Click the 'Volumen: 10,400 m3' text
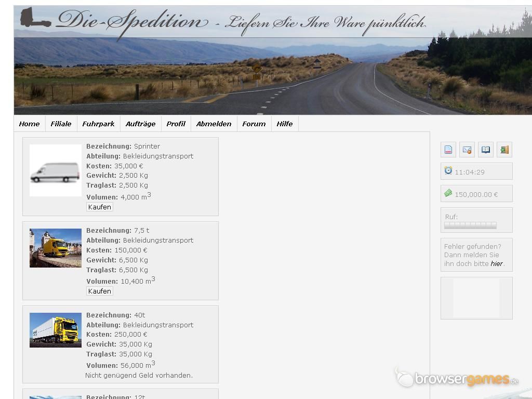Viewport: 532px width, 399px height. [x=121, y=281]
